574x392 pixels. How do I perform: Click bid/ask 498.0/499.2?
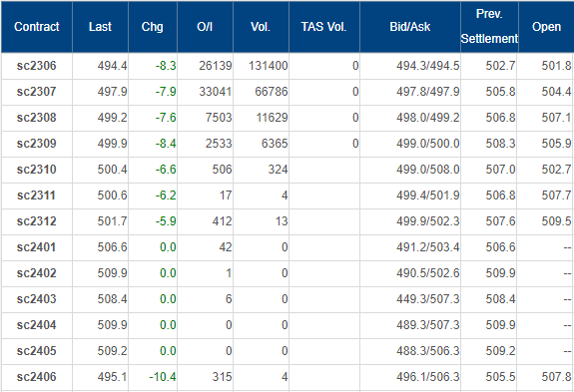point(428,118)
